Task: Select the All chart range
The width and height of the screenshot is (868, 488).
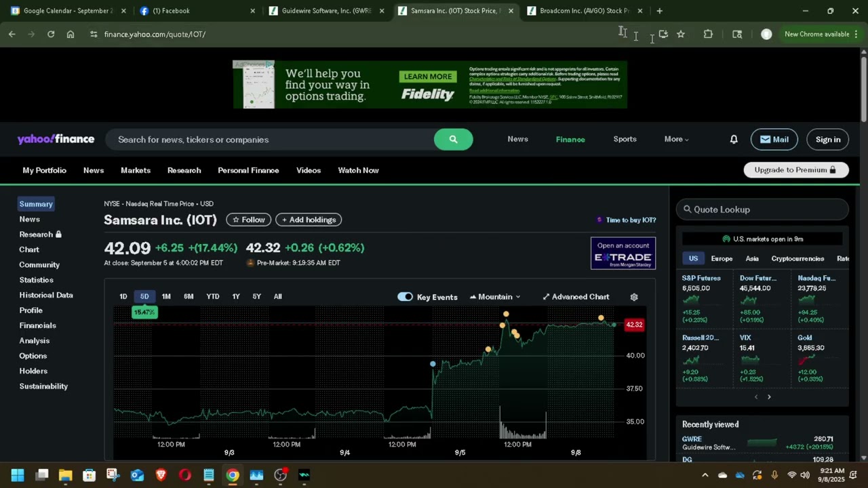Action: (x=278, y=297)
